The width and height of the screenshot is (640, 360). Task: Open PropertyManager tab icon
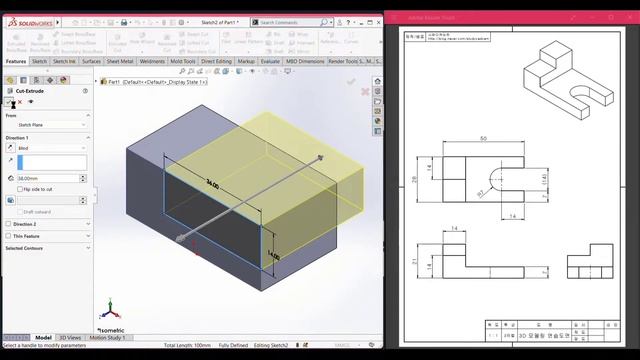point(24,80)
